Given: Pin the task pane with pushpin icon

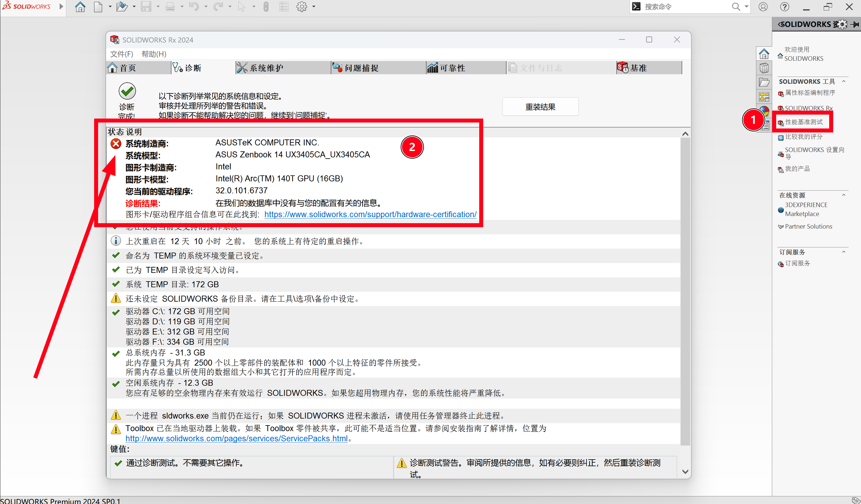Looking at the screenshot, I should click(855, 24).
